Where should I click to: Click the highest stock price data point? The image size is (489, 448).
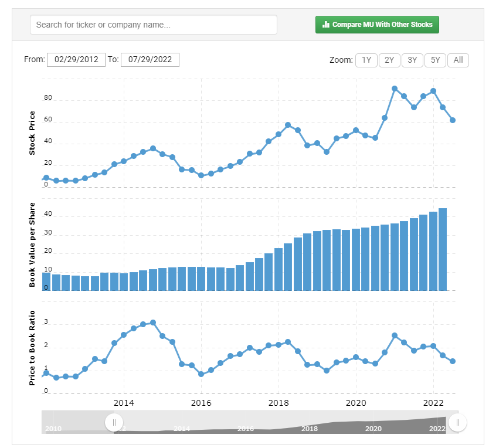[x=395, y=89]
